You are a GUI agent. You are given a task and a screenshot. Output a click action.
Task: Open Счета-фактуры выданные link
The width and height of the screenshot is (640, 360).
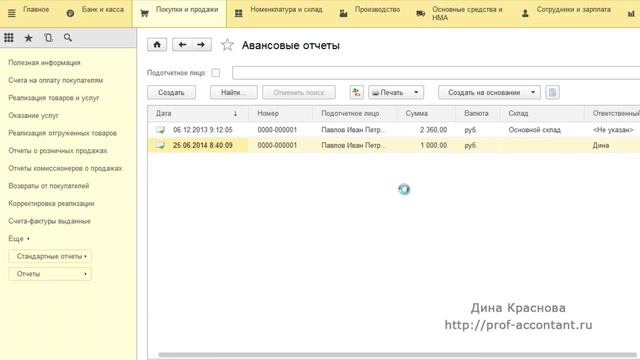[x=49, y=221]
